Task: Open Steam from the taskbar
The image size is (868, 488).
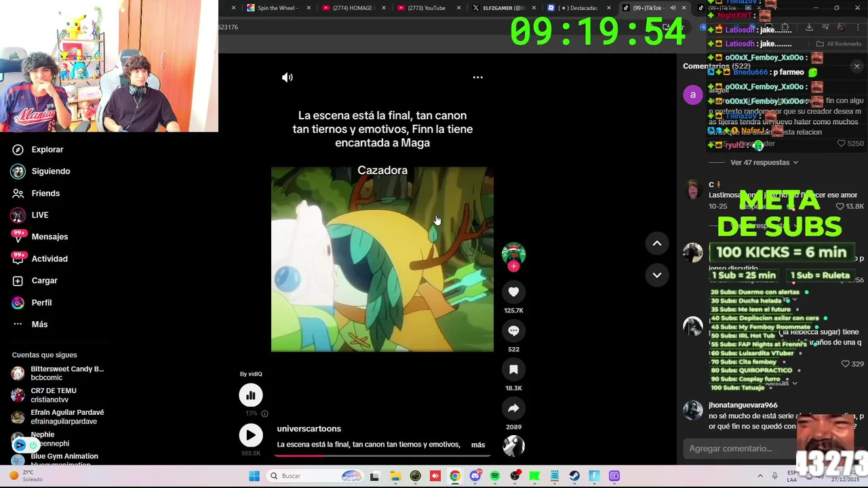Action: 574,476
